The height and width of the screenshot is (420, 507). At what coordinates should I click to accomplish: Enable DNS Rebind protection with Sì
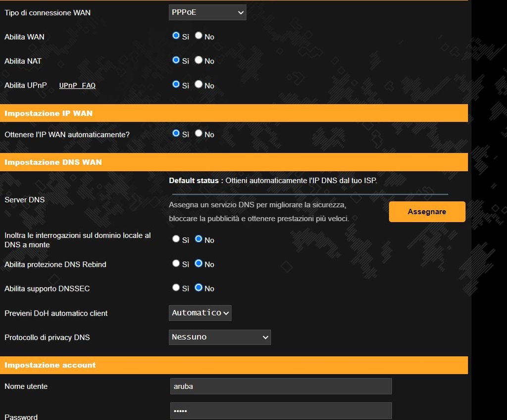click(176, 263)
